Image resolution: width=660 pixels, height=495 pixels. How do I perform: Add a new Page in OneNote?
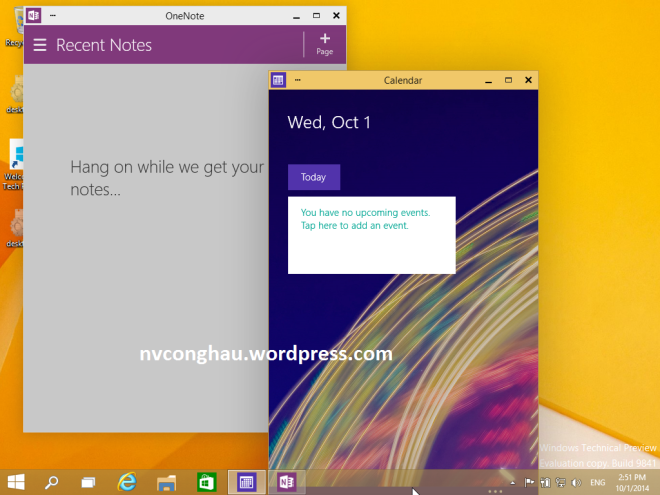(x=325, y=44)
